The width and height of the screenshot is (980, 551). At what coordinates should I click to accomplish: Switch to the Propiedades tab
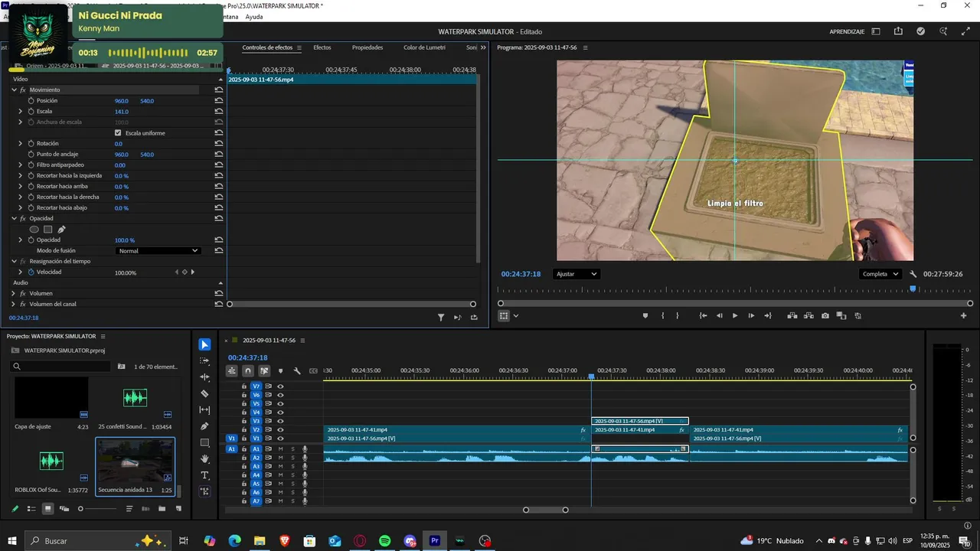coord(367,47)
